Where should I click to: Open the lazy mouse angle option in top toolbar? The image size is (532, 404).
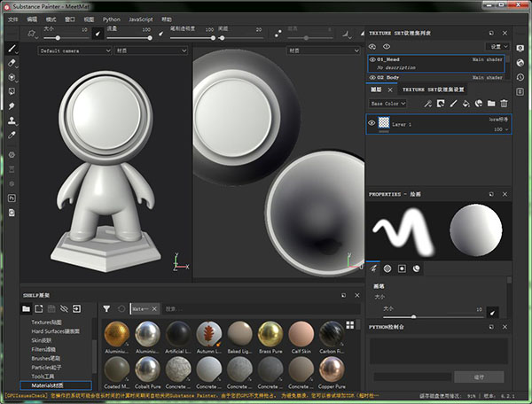pos(346,34)
